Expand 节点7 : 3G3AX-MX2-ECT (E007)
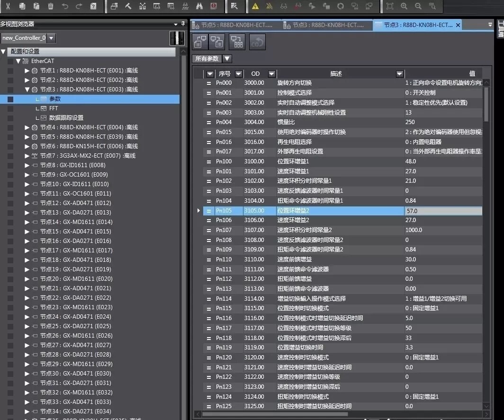Screen dimensions: 504x420 click(27, 156)
